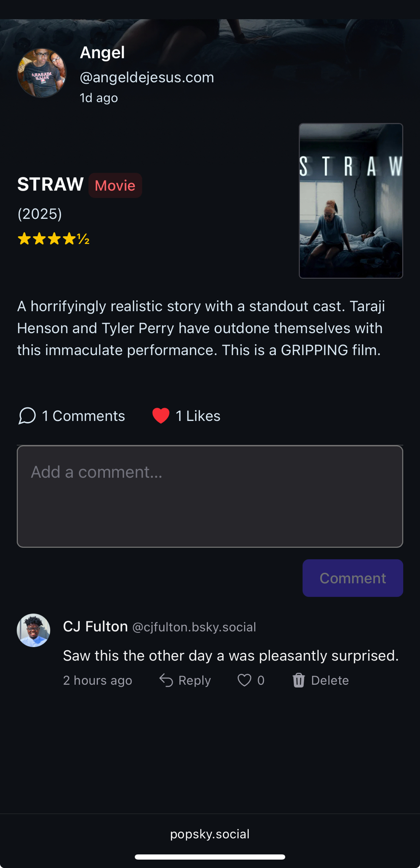Click the 1 Likes count label
Viewport: 420px width, 868px height.
(198, 416)
